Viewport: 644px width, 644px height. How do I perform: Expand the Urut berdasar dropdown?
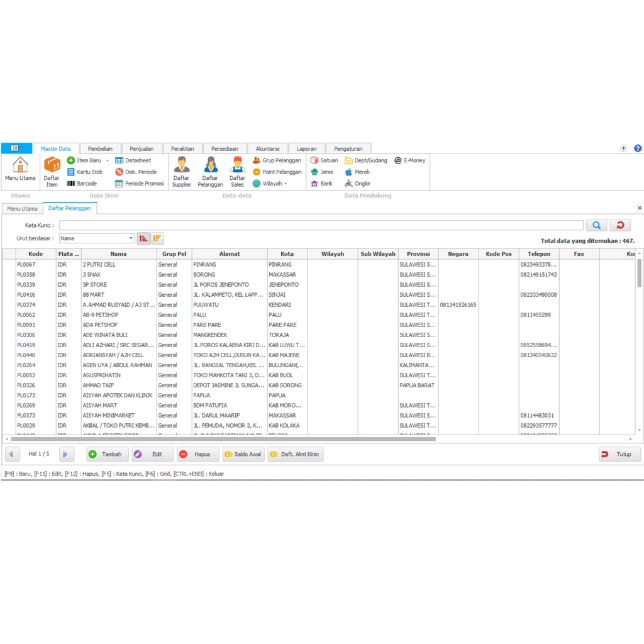click(131, 238)
